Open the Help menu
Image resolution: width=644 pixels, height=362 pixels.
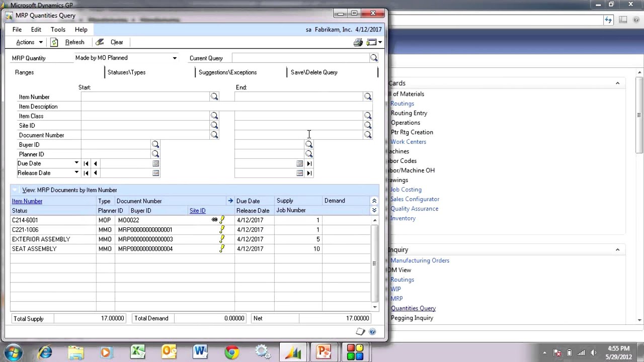pos(81,30)
